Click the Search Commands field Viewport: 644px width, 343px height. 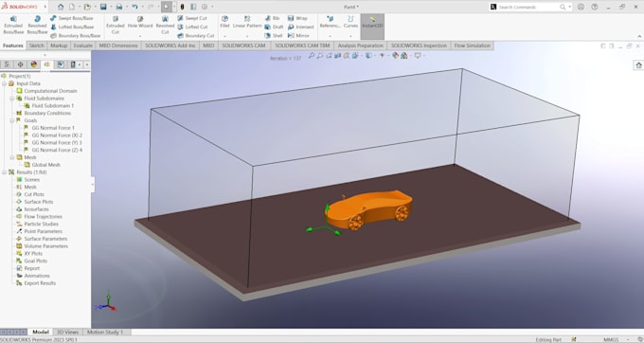[x=529, y=7]
